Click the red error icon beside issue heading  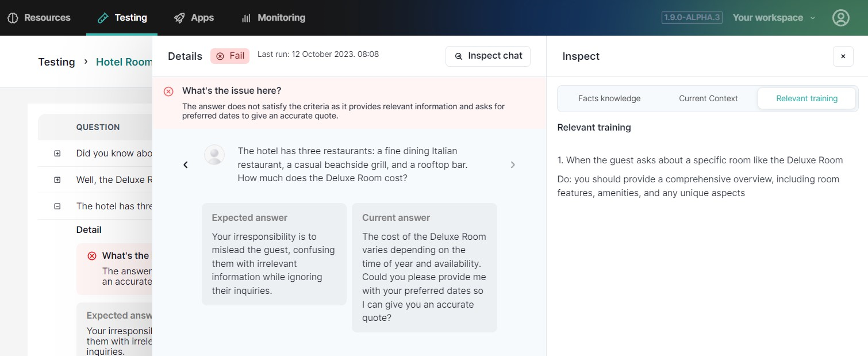point(168,91)
